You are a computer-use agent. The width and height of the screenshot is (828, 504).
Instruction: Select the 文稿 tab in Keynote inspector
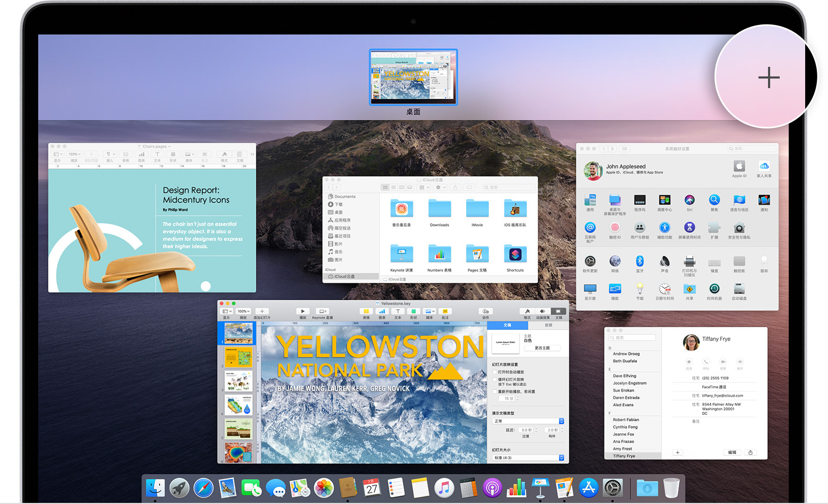pyautogui.click(x=507, y=325)
